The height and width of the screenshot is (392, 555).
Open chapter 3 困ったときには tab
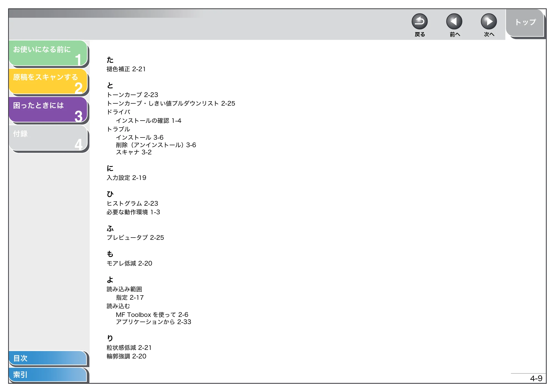tap(48, 110)
